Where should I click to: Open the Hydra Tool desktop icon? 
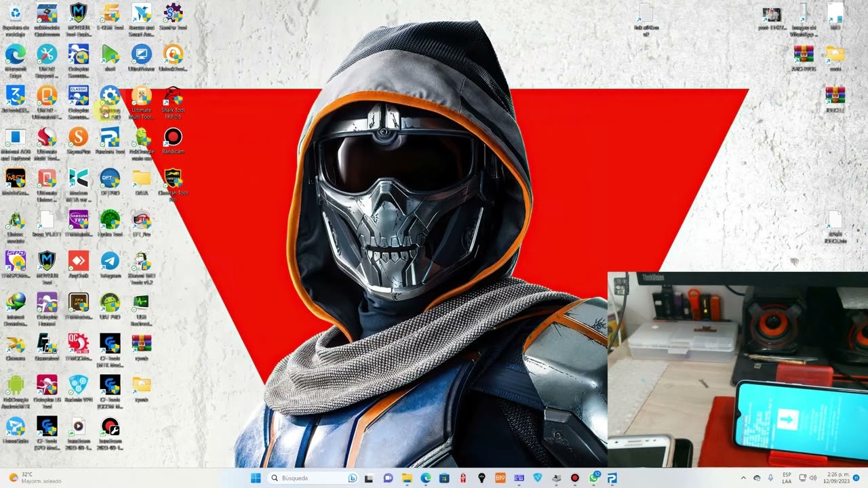[110, 224]
